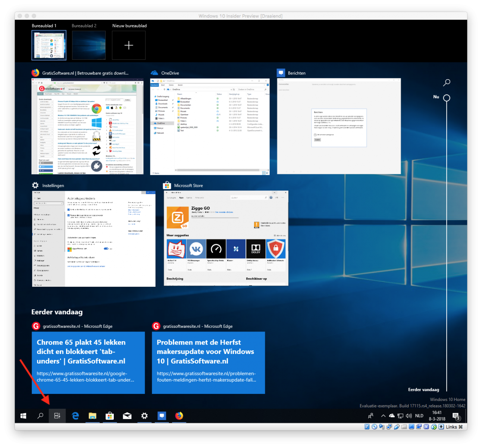Launch Microsoft Store from the taskbar
The image size is (482, 448).
pos(110,416)
